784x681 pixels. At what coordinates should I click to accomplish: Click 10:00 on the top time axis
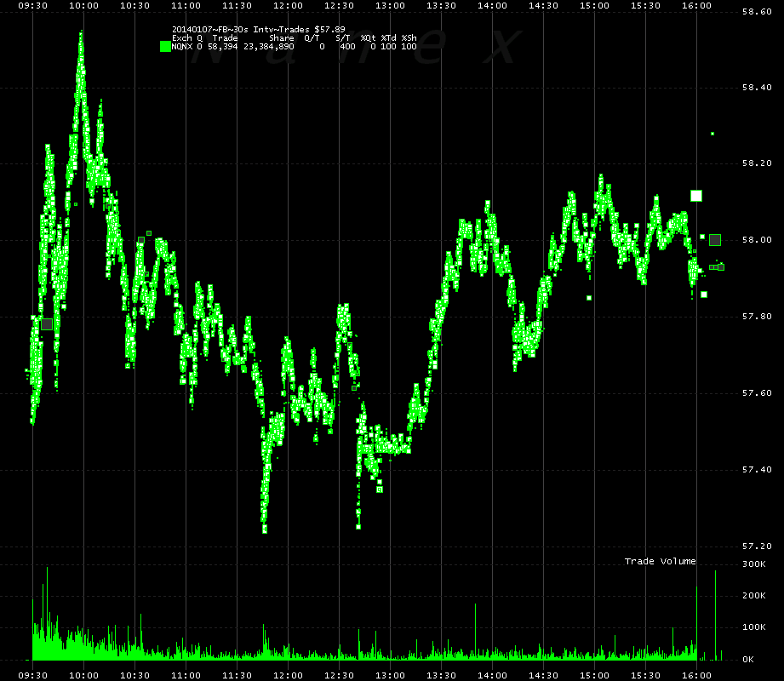(x=84, y=5)
